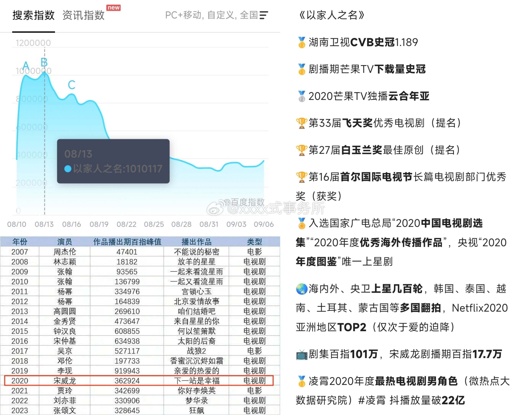The height and width of the screenshot is (415, 532).
Task: Click the trophy icon before 第27届白玉兰奖
Action: 302,150
